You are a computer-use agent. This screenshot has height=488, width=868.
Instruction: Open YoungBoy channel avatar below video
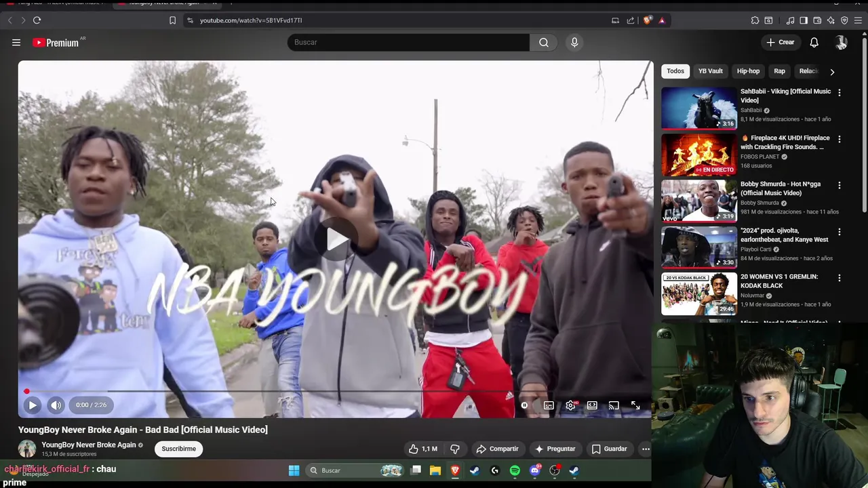pyautogui.click(x=27, y=449)
